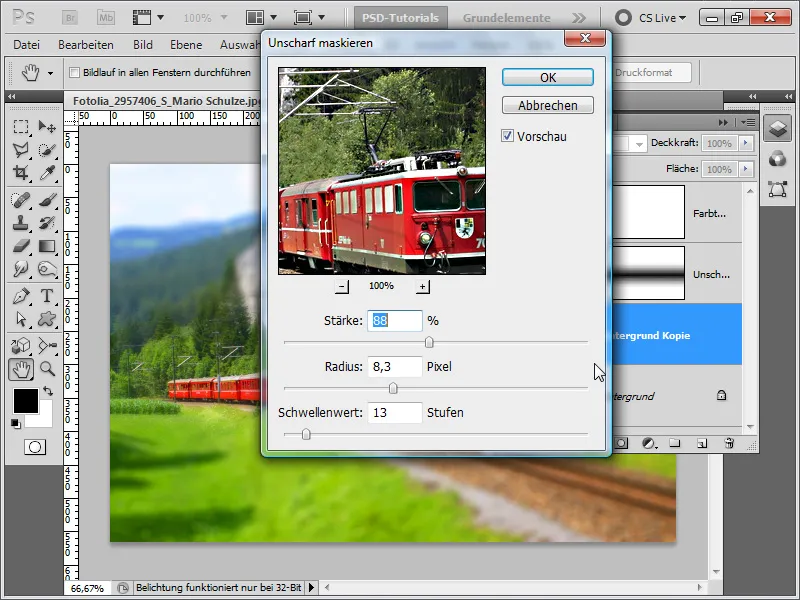
Task: Open the Layers panel icon in dock
Action: point(778,128)
